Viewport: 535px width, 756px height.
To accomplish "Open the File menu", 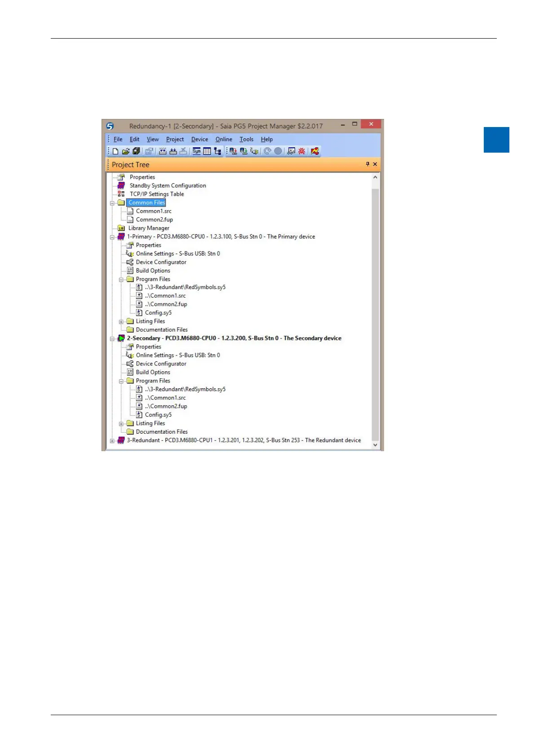I will (118, 139).
